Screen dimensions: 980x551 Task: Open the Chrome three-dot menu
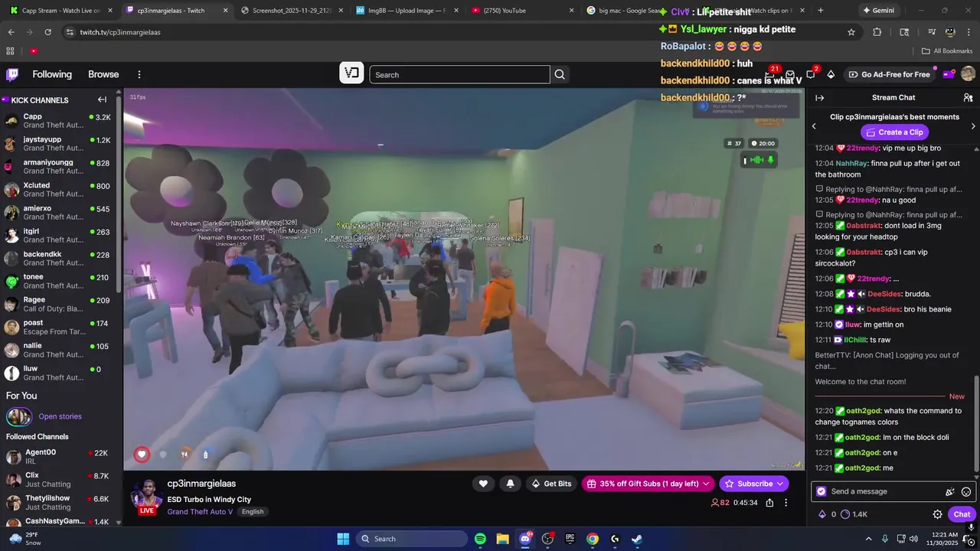click(x=969, y=32)
